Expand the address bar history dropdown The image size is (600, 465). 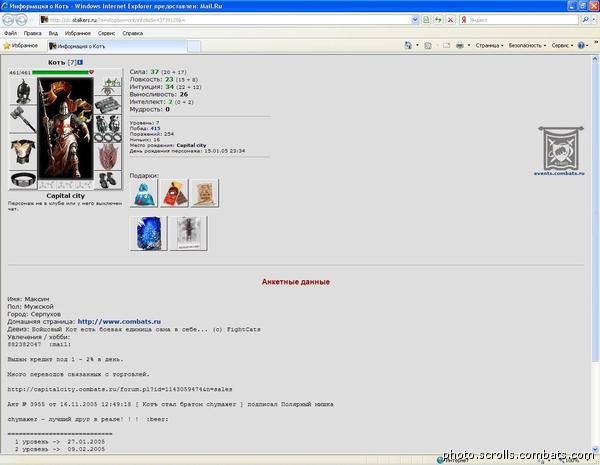415,20
